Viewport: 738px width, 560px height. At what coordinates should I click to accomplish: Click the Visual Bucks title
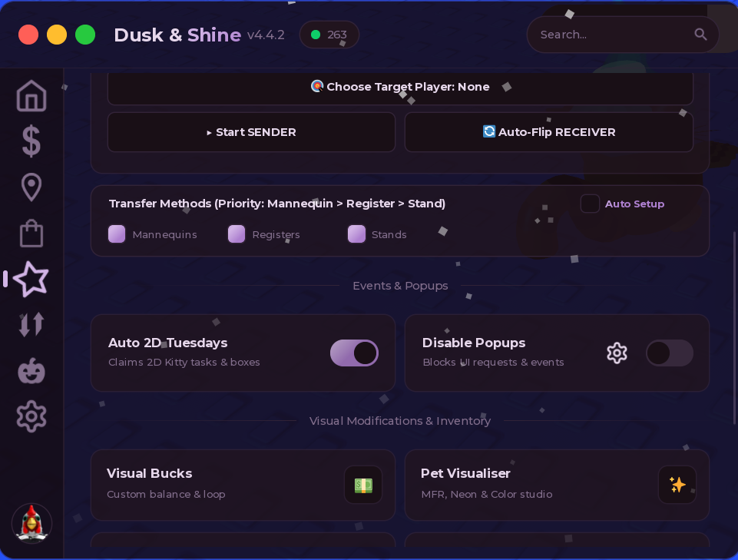[x=149, y=473]
